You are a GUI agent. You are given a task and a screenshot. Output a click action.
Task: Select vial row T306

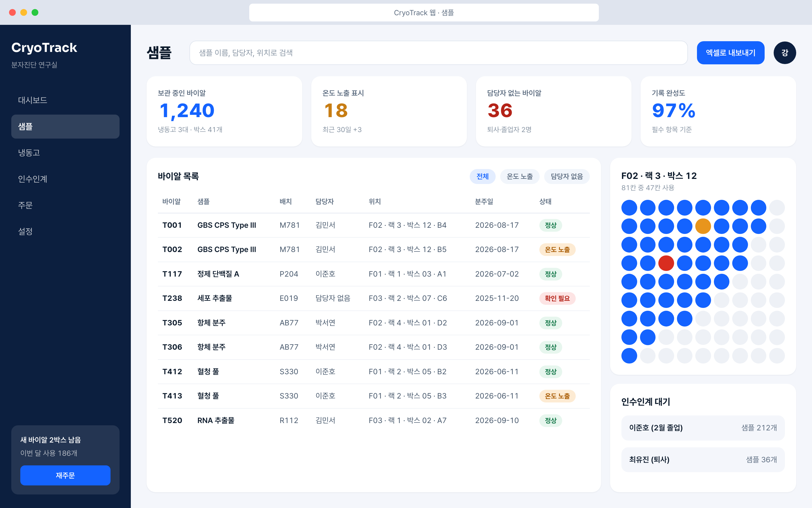374,347
